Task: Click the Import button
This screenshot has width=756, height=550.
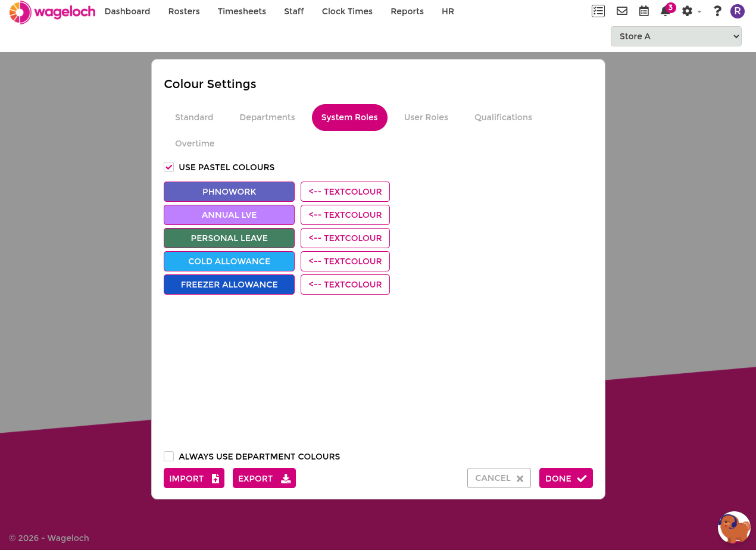Action: tap(194, 478)
